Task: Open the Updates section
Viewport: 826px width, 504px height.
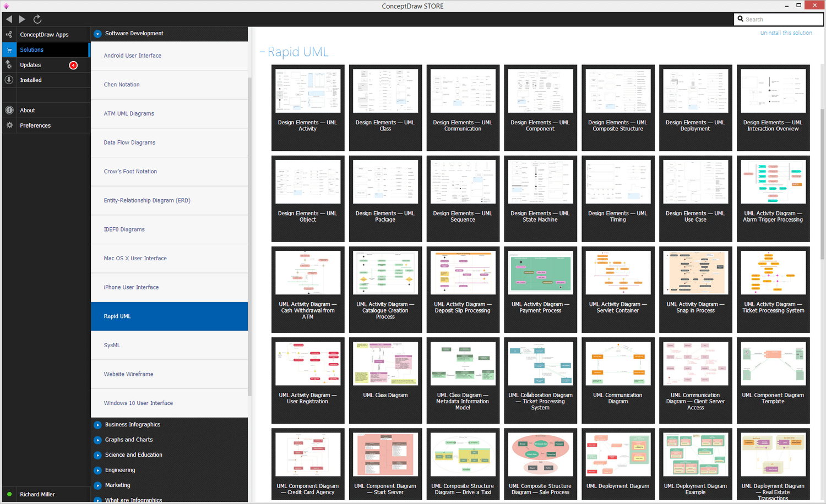Action: point(30,65)
